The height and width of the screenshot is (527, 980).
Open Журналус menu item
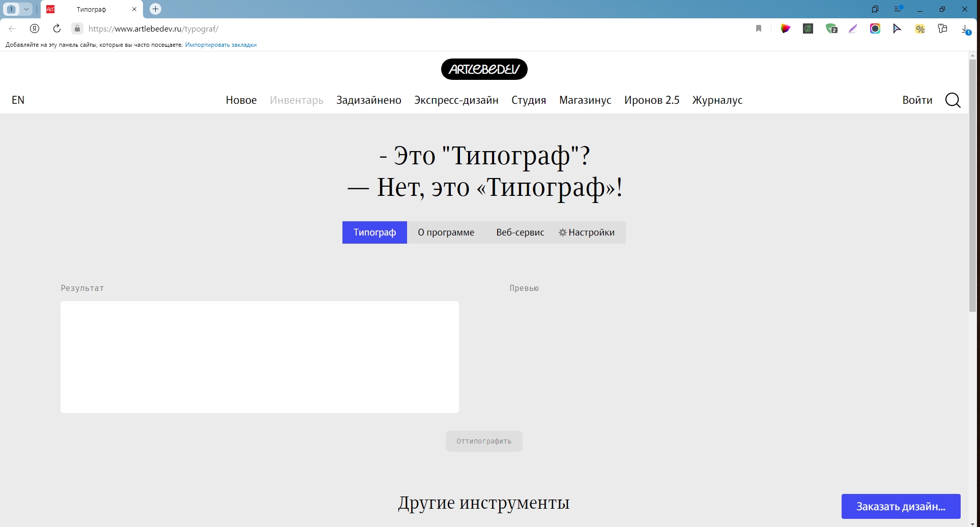pyautogui.click(x=717, y=100)
